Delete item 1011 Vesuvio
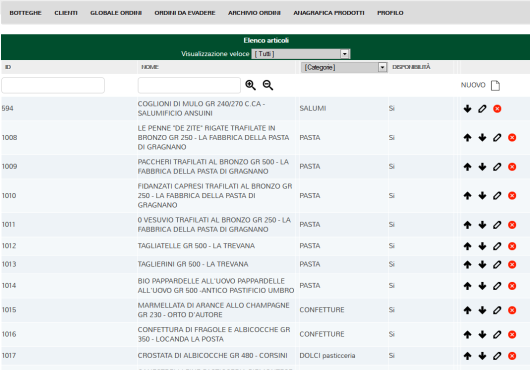 pos(512,225)
